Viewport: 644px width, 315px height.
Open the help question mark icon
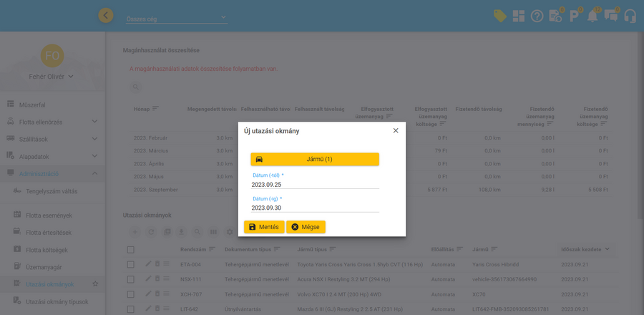(537, 16)
